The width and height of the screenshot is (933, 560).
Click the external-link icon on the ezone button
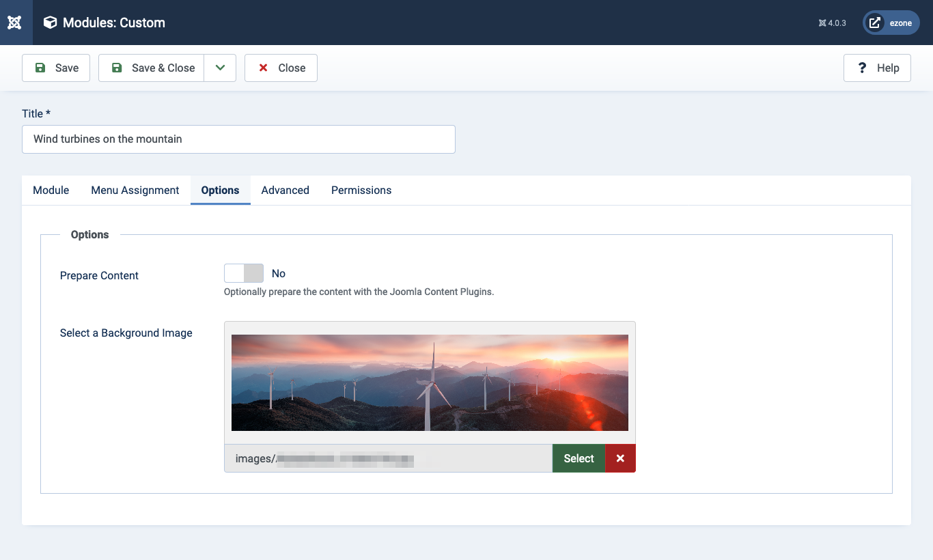(x=876, y=23)
